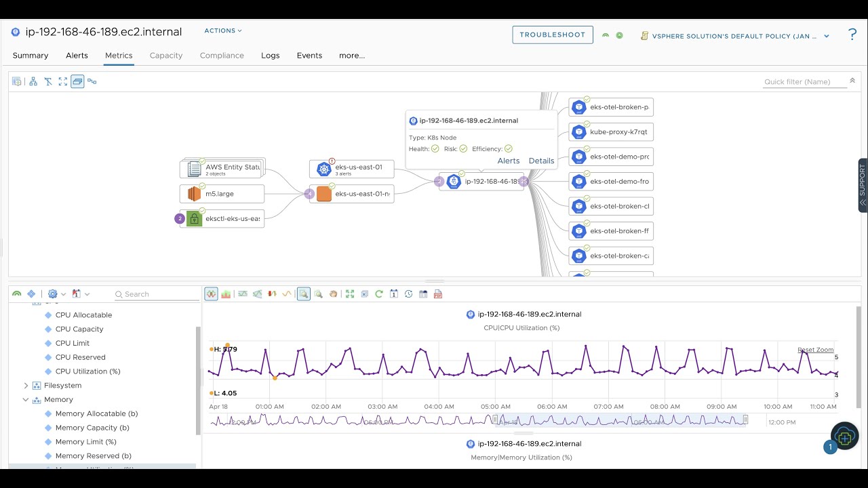
Task: Click the hierarchy layout icon in relationship toolbar
Action: click(33, 81)
